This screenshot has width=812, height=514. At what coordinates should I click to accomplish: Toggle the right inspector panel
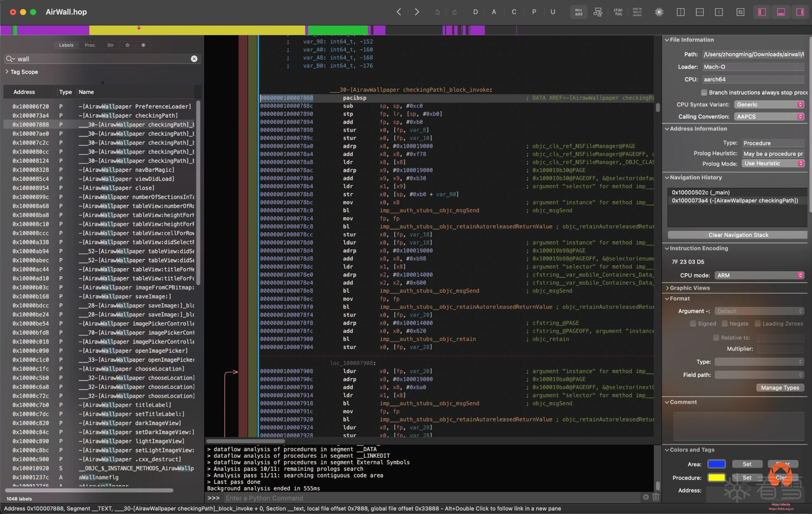(800, 12)
